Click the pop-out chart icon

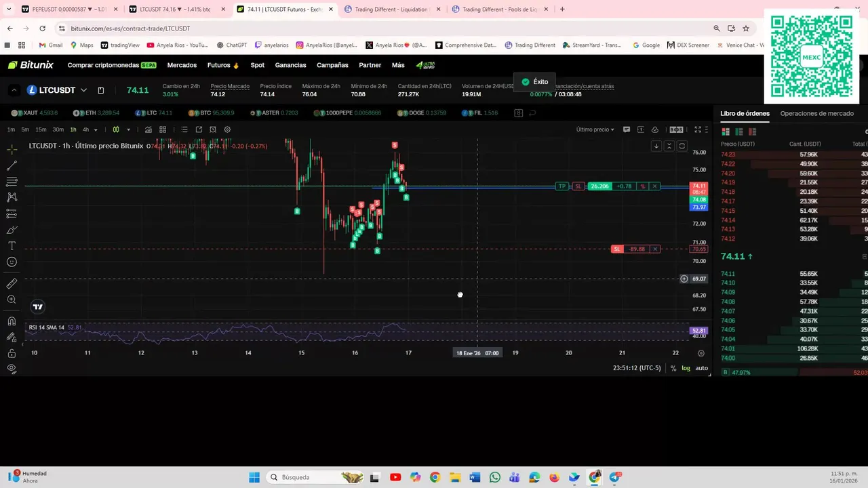(199, 129)
